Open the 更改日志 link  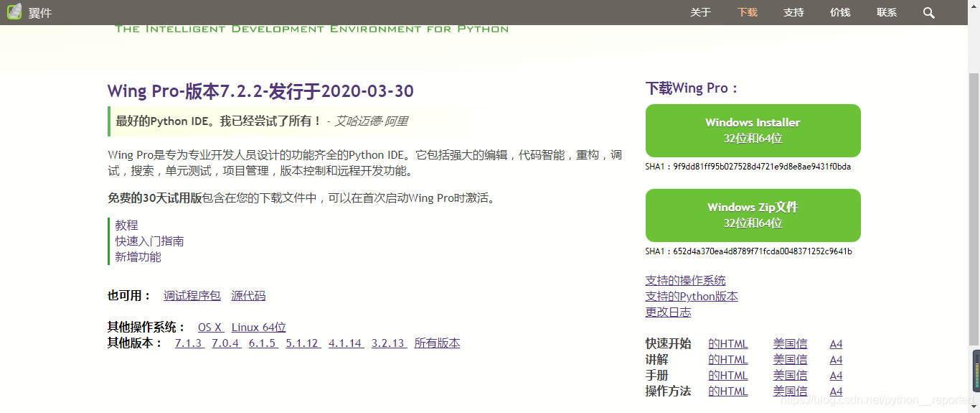click(x=668, y=312)
